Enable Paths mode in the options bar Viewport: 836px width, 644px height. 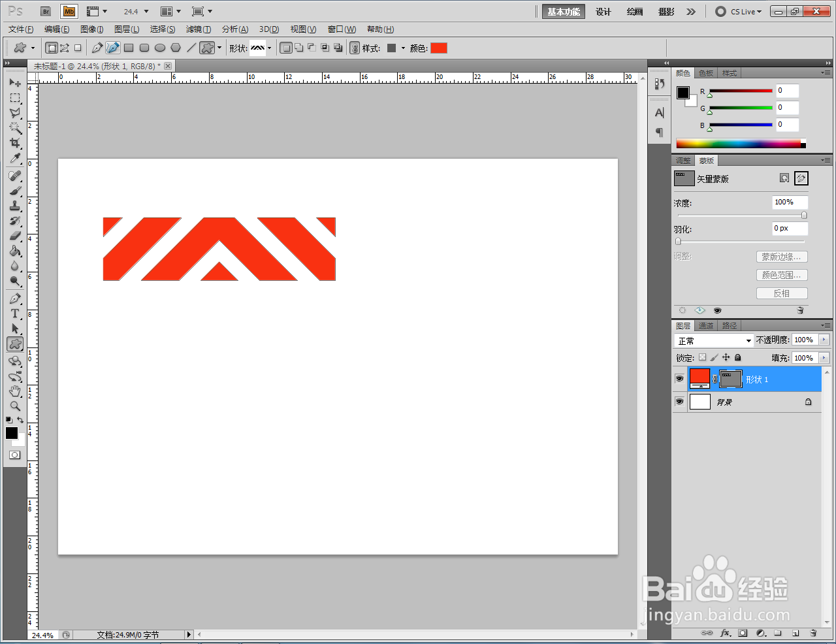[65, 48]
